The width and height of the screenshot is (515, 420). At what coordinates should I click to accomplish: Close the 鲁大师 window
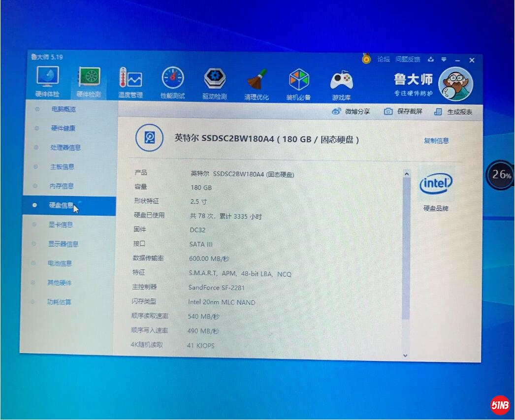click(x=472, y=60)
